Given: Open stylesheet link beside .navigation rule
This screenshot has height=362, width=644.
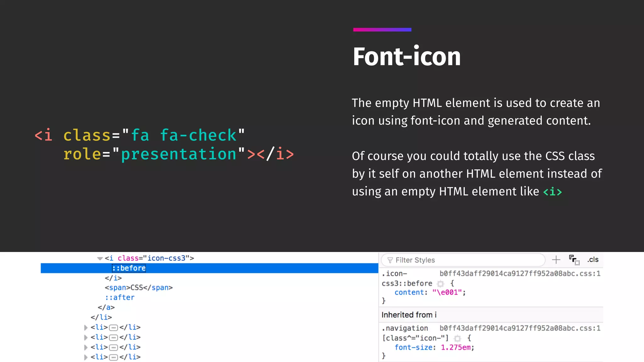Looking at the screenshot, I should [520, 328].
